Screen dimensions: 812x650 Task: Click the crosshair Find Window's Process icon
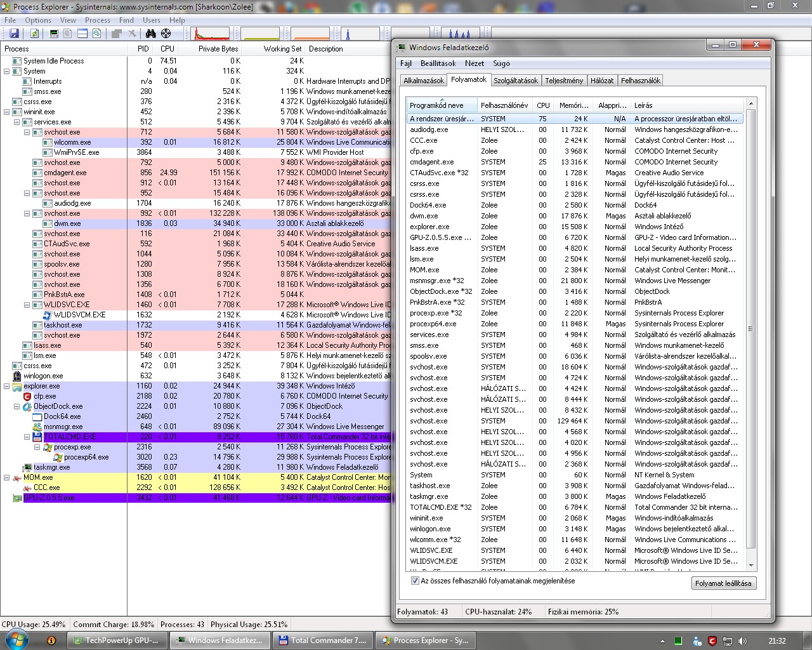point(166,33)
